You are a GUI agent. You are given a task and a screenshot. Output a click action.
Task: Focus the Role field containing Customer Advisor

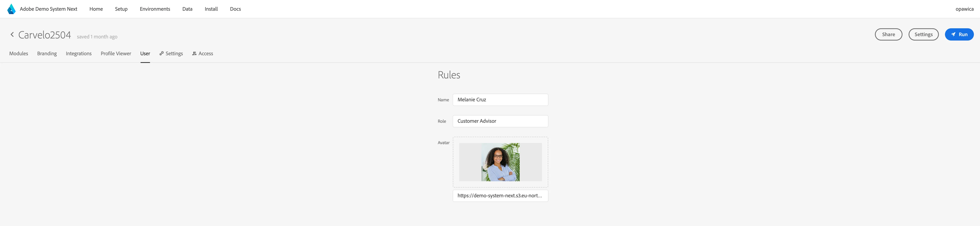(x=500, y=121)
